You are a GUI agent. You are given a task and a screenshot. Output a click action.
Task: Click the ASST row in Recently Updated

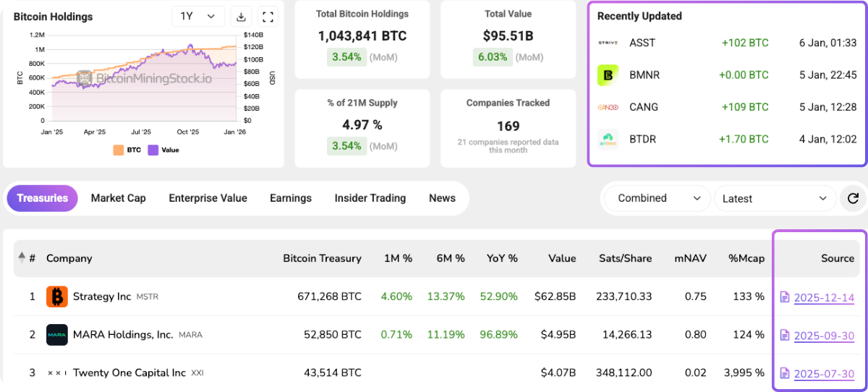[x=726, y=43]
